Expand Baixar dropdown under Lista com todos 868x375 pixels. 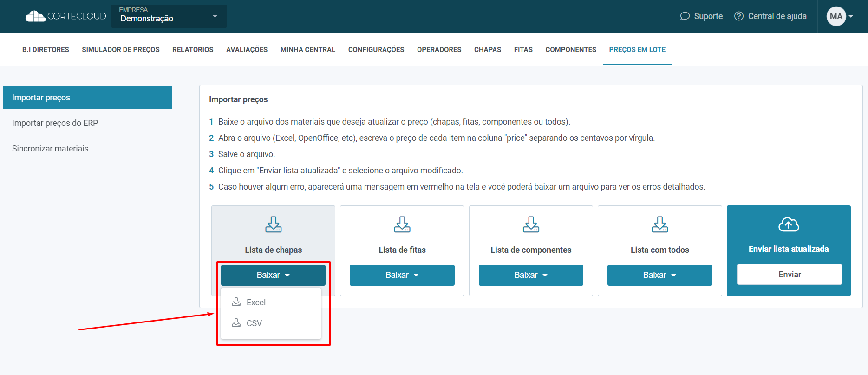[659, 275]
